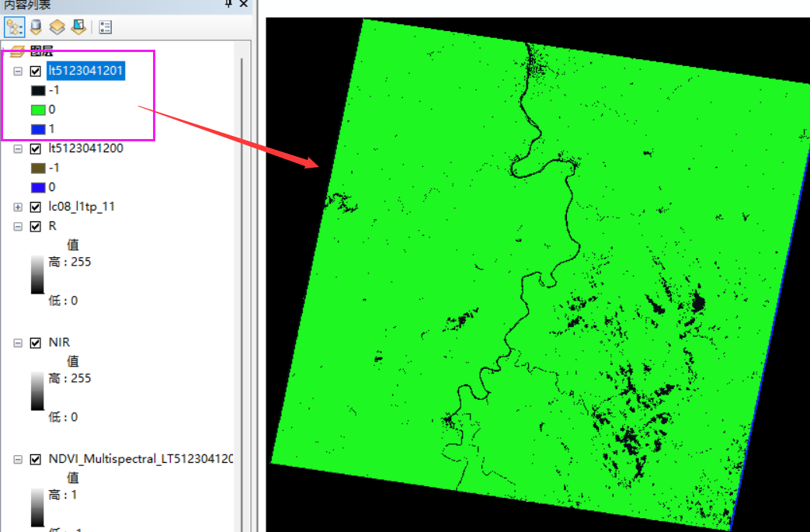Click the lt5123041200 layer label
Screen dimensions: 810x532
84,148
